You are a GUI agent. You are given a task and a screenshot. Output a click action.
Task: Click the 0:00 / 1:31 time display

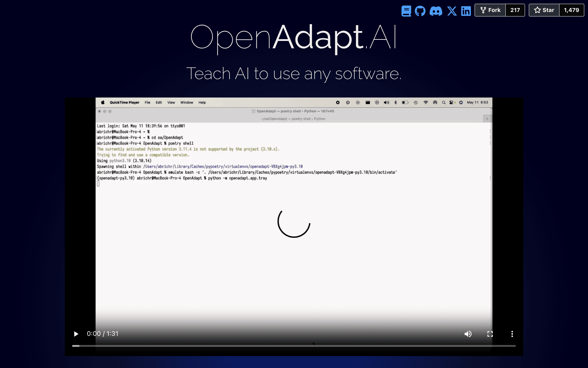pyautogui.click(x=102, y=334)
